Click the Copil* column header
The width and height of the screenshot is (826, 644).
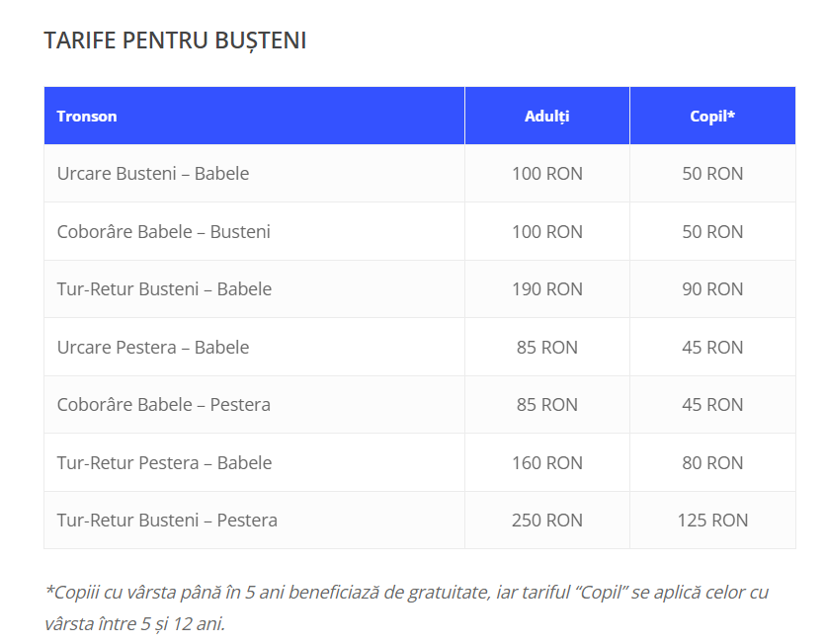pyautogui.click(x=712, y=116)
